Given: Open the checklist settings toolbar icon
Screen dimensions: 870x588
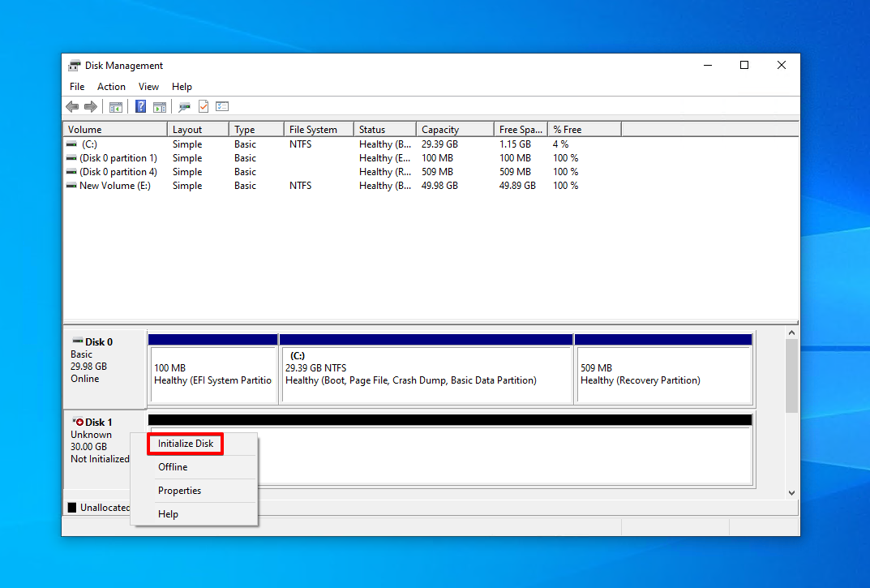Looking at the screenshot, I should [x=222, y=106].
